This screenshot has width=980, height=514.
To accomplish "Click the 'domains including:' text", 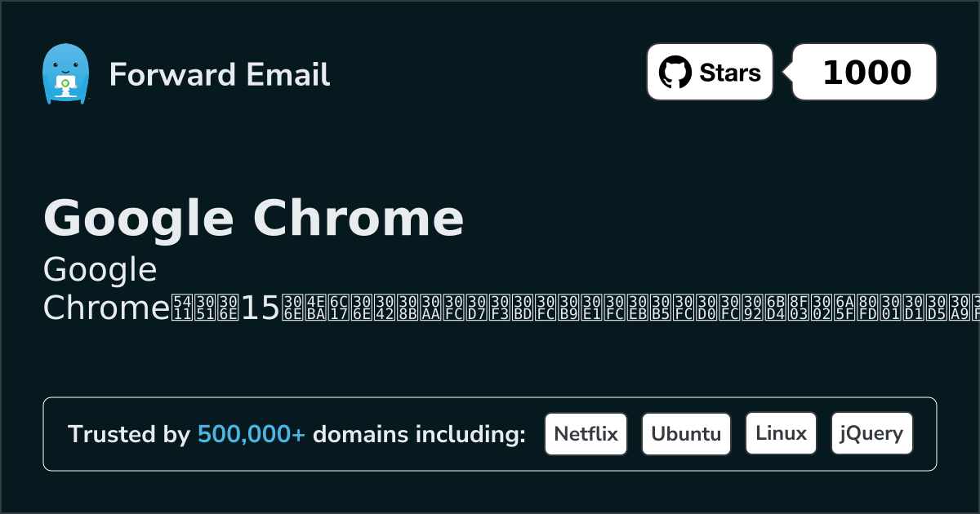I will [419, 435].
